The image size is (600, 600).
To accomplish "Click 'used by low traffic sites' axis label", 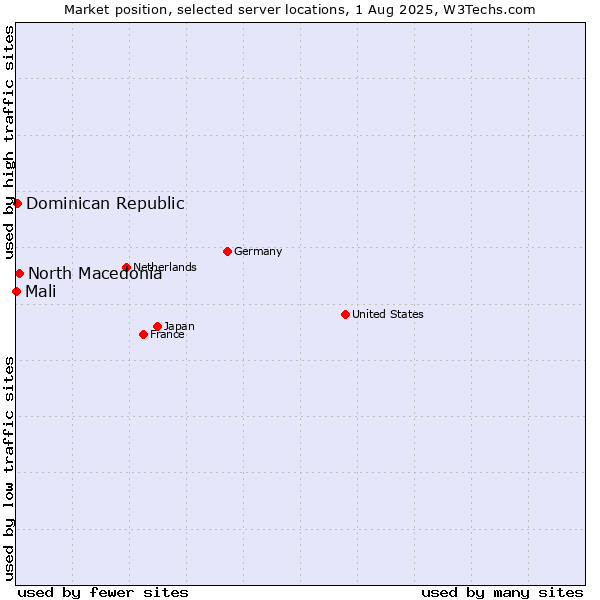I will pyautogui.click(x=8, y=469).
